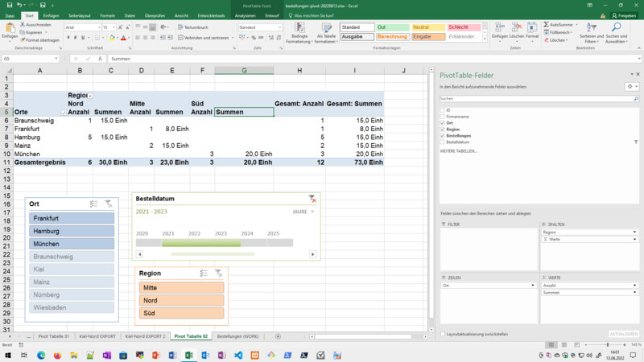Open the font size dropdown
The image size is (644, 362).
pyautogui.click(x=112, y=27)
